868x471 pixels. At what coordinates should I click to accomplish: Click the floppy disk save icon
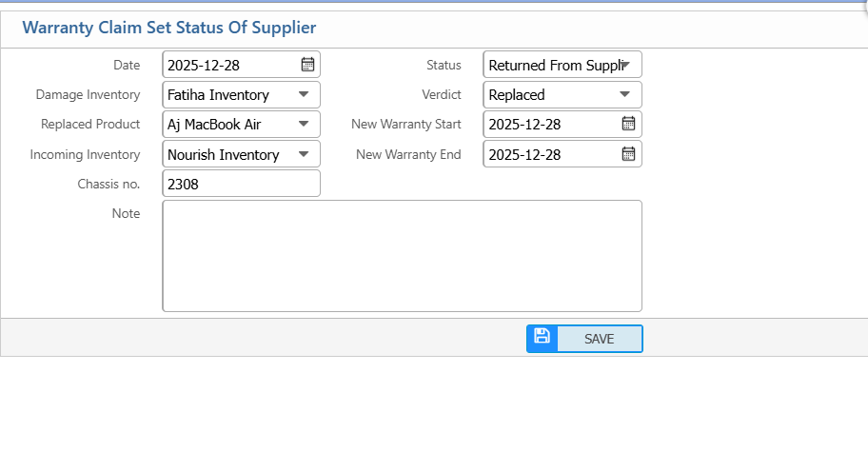(x=542, y=338)
